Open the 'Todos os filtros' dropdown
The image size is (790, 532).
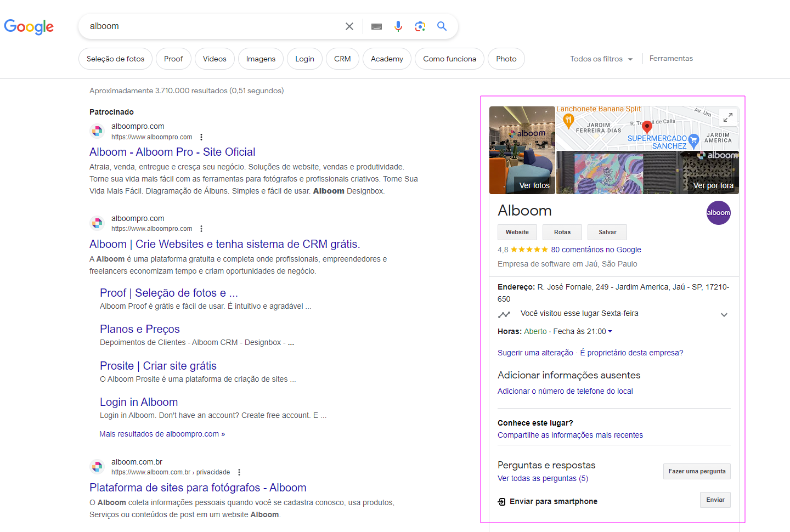[601, 59]
